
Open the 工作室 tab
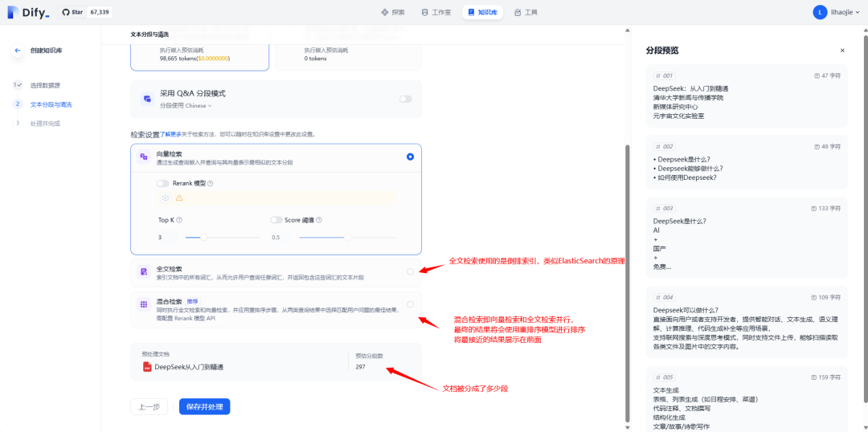[436, 12]
